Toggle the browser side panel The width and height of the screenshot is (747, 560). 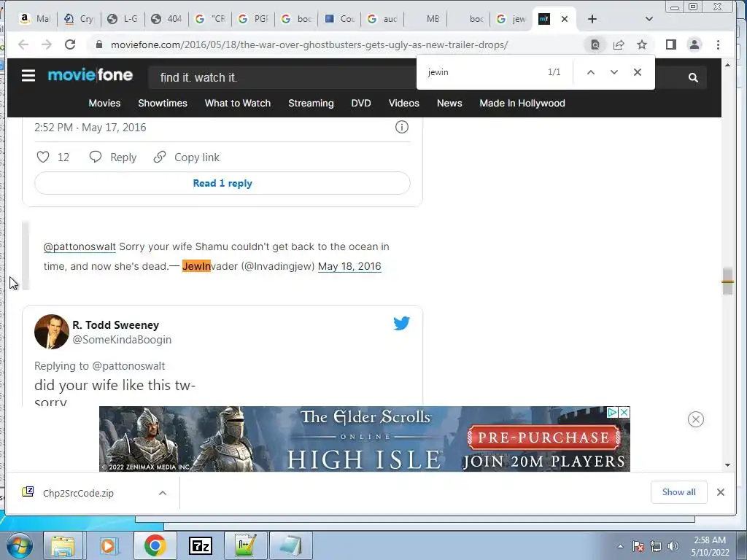[671, 44]
